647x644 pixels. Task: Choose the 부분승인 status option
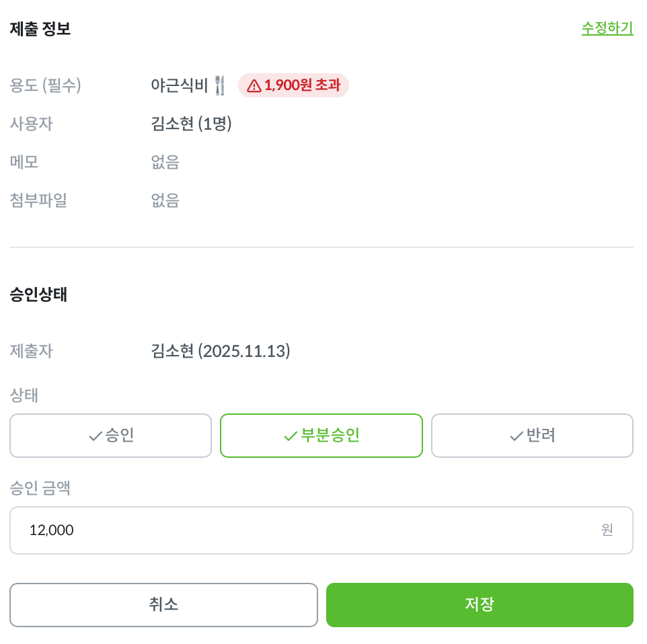click(321, 436)
